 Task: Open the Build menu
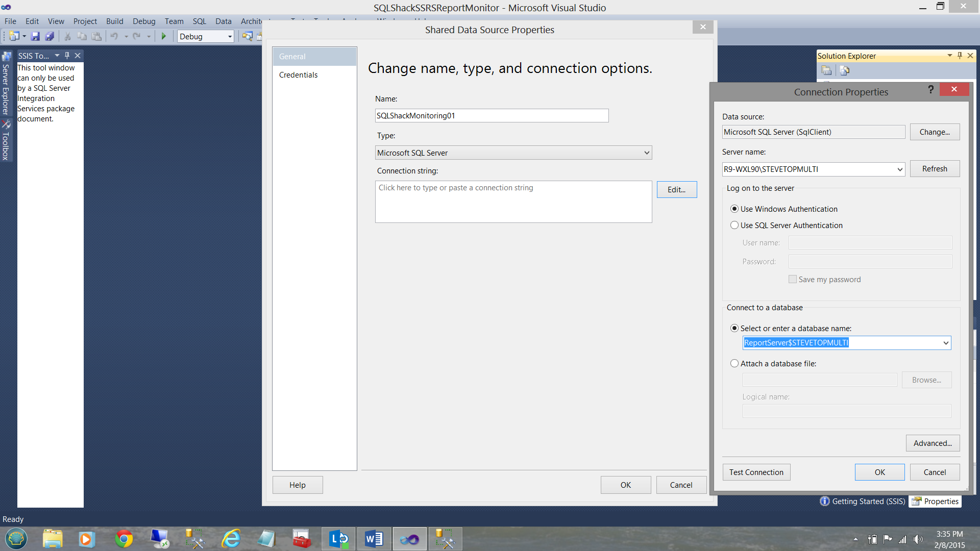114,21
